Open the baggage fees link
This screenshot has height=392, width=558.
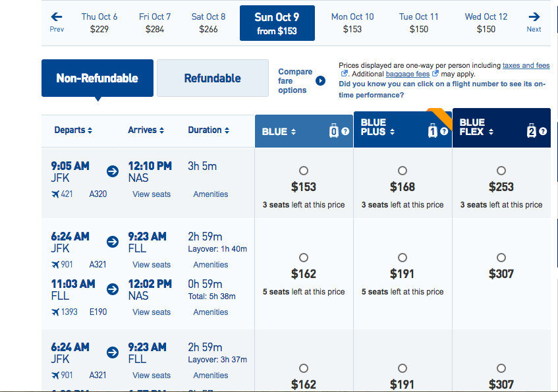pyautogui.click(x=408, y=74)
